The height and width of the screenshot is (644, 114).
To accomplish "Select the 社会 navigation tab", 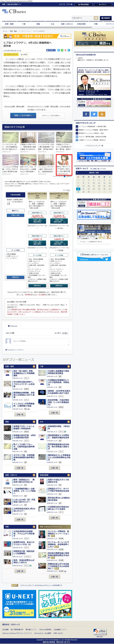I will pos(52,24).
